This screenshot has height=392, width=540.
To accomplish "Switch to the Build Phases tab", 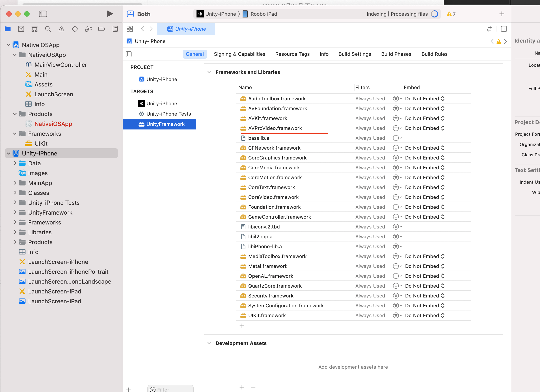I will 396,54.
